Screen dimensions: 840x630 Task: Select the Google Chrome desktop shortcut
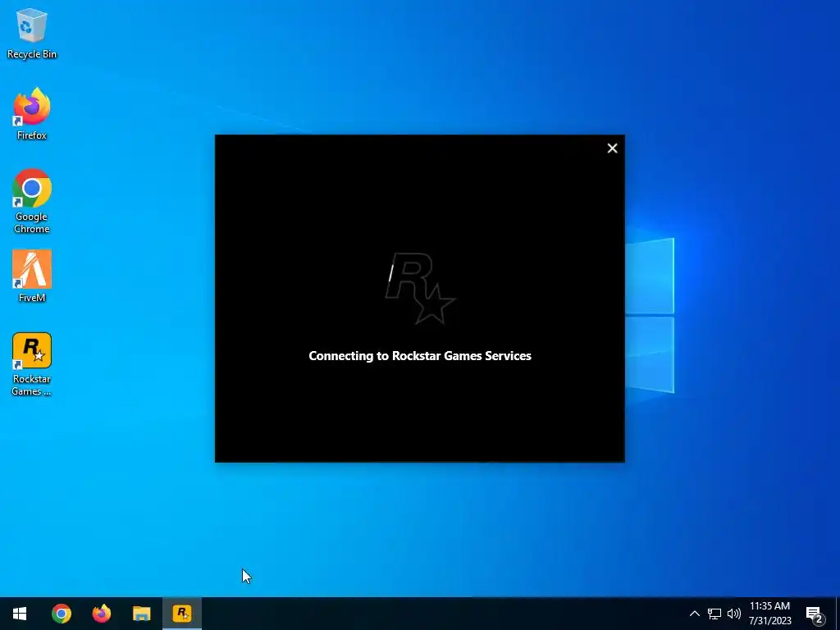32,202
